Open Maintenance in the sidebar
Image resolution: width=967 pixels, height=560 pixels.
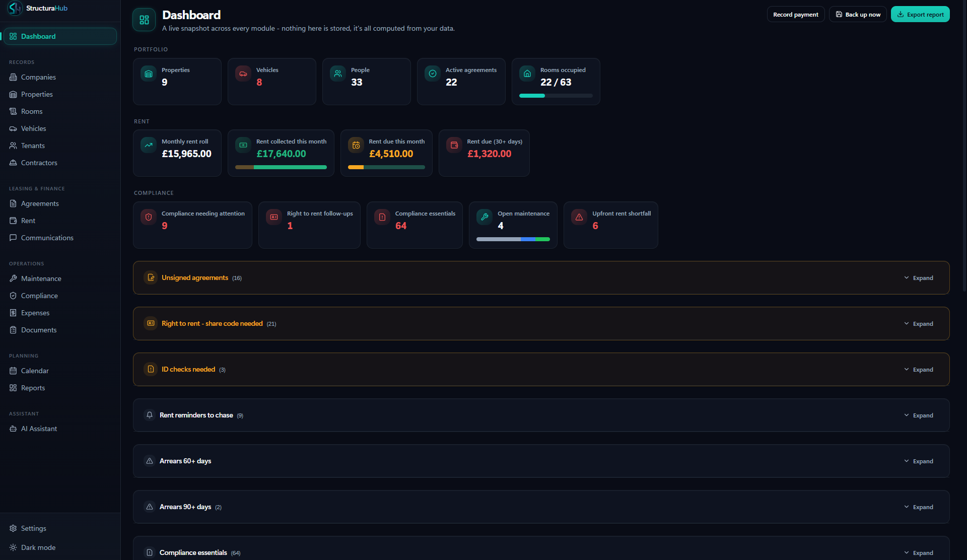pos(60,279)
